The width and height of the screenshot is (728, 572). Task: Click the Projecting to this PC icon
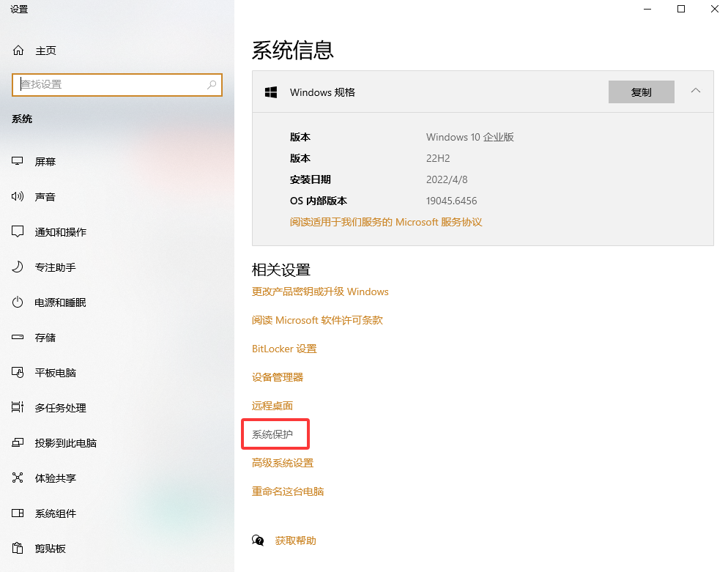pos(17,442)
